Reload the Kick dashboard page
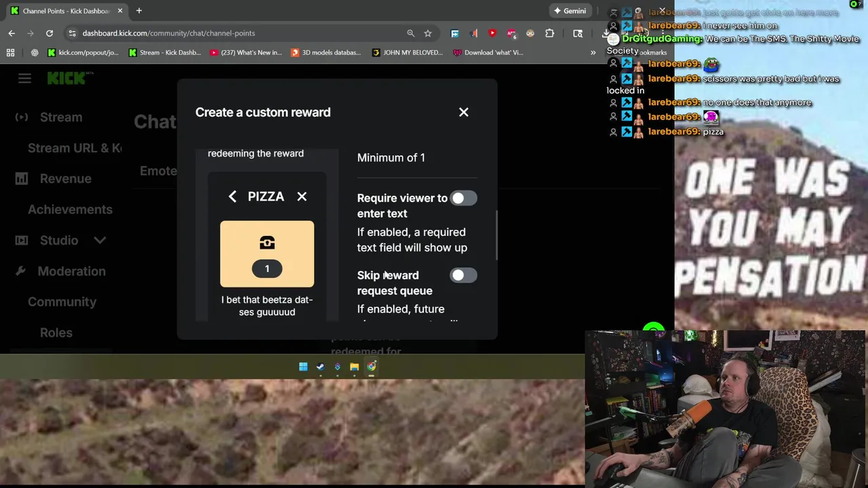Image resolution: width=868 pixels, height=488 pixels. [50, 33]
